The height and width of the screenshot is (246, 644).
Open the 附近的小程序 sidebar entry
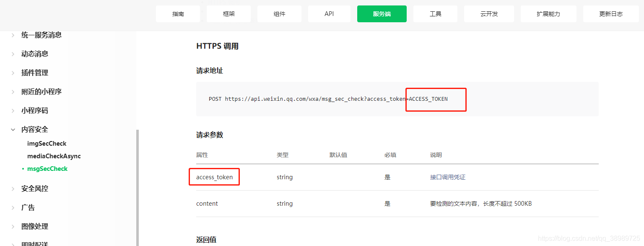pos(41,92)
